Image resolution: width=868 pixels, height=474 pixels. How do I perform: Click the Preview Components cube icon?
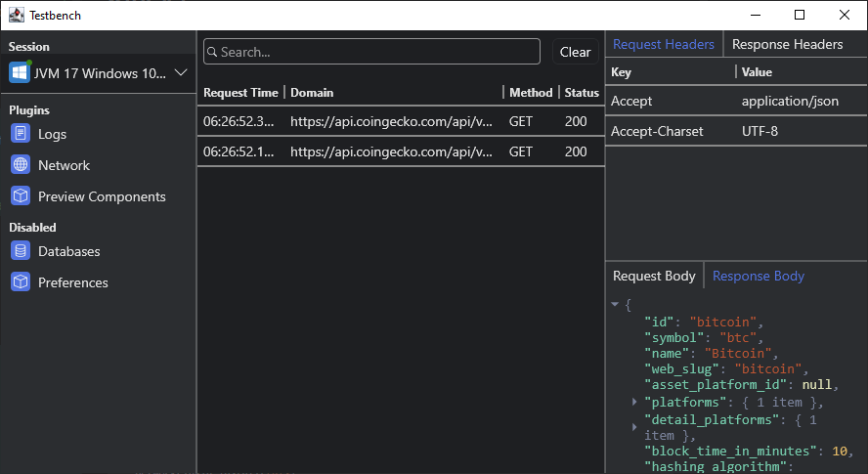click(21, 196)
